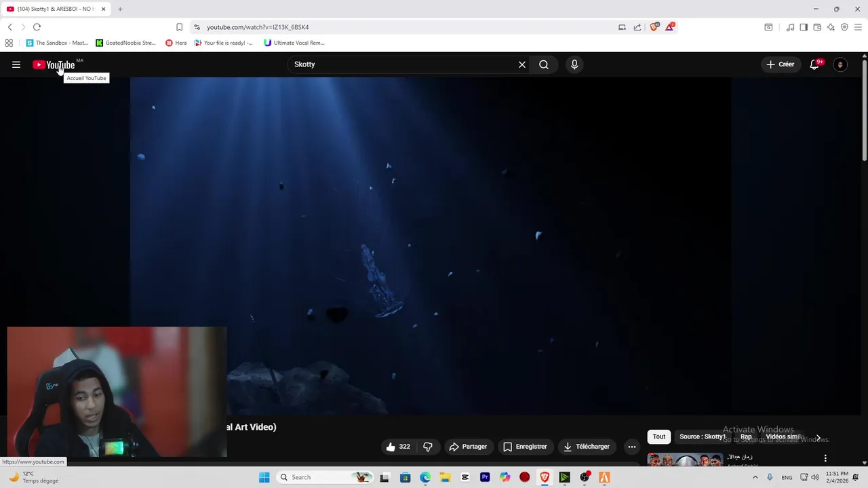Click the address bar URL
The width and height of the screenshot is (868, 488).
pos(258,27)
